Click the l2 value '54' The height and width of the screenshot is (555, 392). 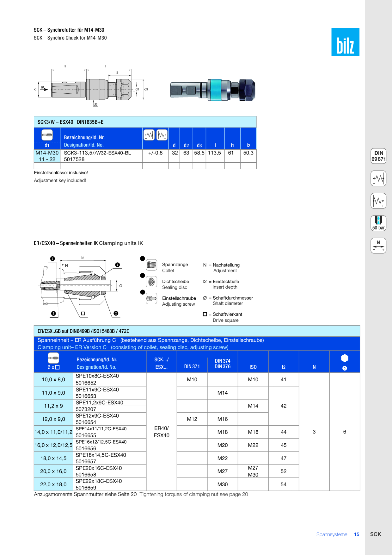284,484
